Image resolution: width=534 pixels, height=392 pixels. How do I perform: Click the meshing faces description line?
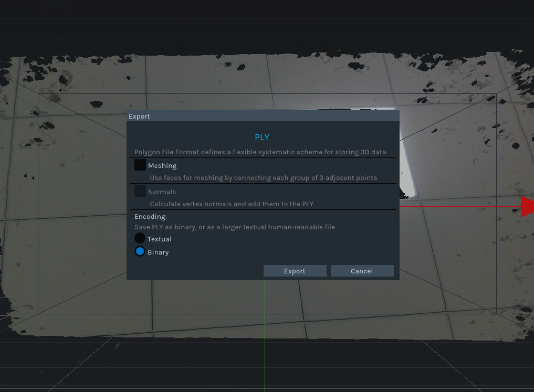263,177
